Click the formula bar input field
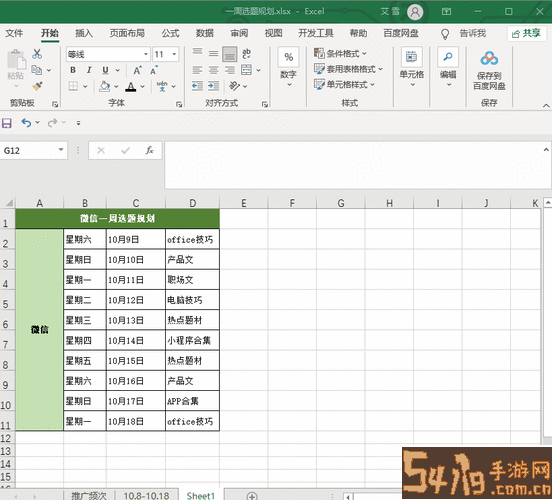 point(353,165)
